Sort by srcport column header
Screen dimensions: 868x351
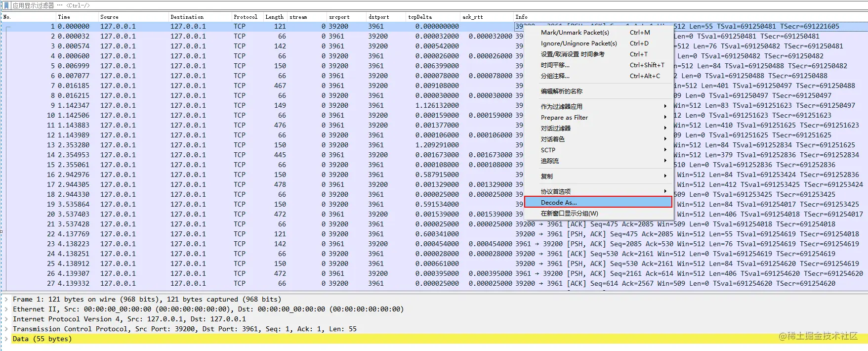pos(347,17)
